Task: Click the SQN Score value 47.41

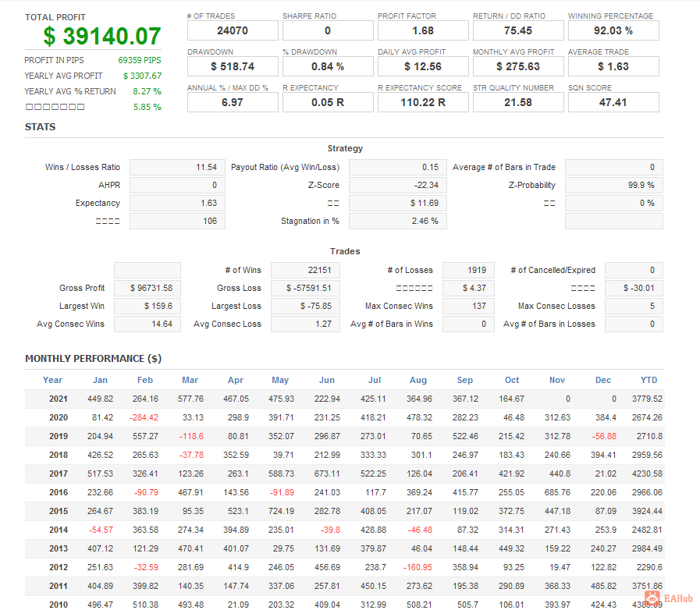Action: 613,102
